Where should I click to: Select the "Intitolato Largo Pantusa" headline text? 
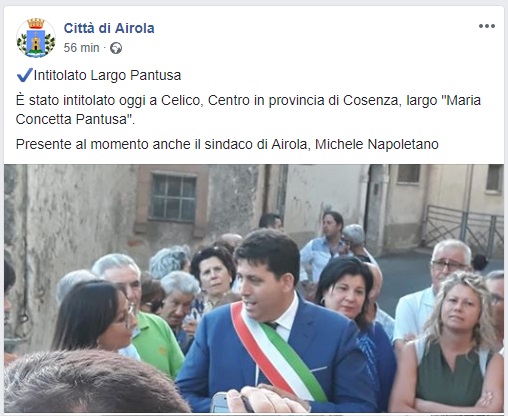click(107, 75)
